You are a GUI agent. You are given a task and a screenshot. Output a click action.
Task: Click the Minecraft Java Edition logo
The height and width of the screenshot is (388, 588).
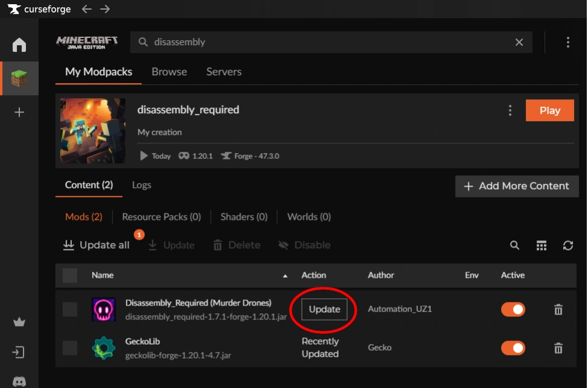[87, 42]
